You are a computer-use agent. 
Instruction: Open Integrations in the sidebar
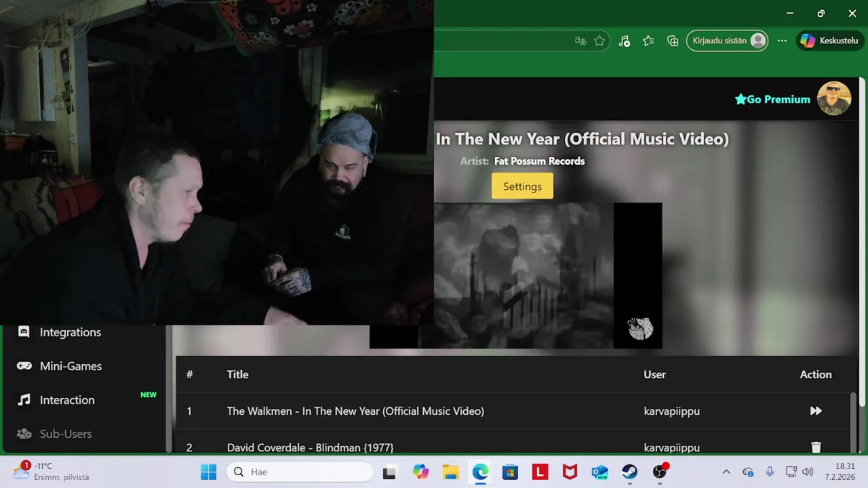pos(71,332)
